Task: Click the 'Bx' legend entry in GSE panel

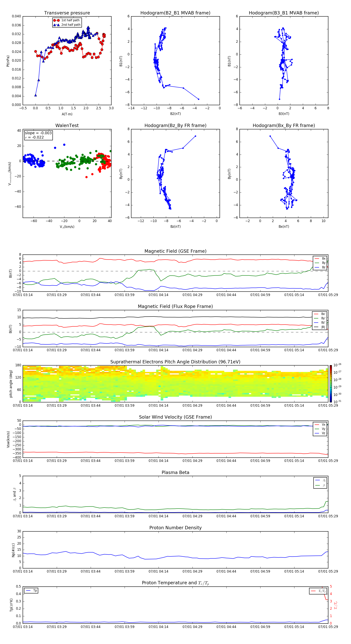Action: click(320, 259)
